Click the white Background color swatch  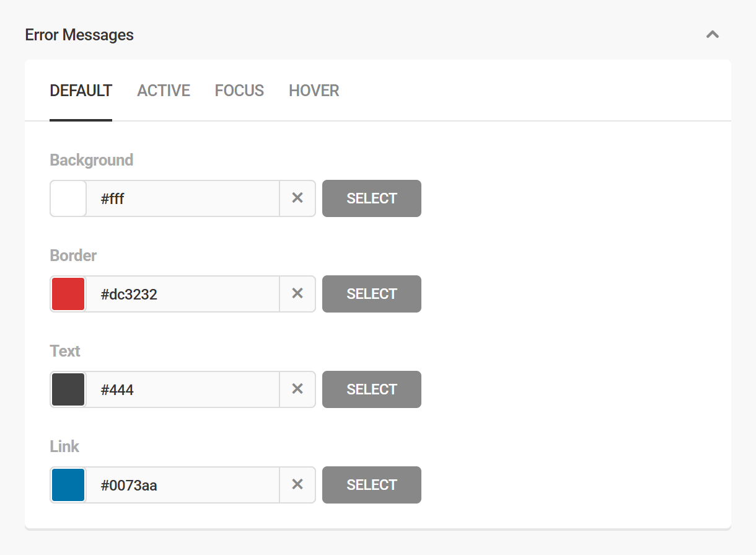pyautogui.click(x=68, y=198)
